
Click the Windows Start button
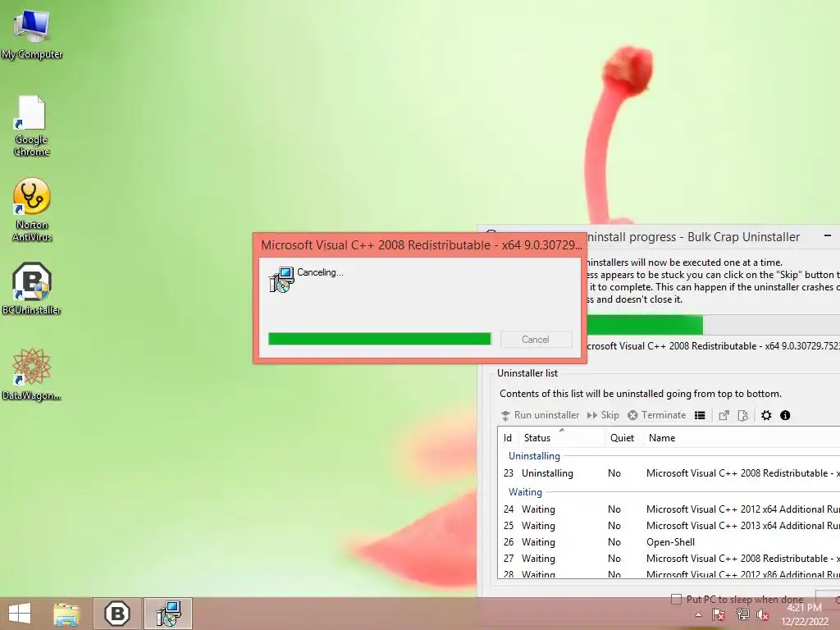20,614
